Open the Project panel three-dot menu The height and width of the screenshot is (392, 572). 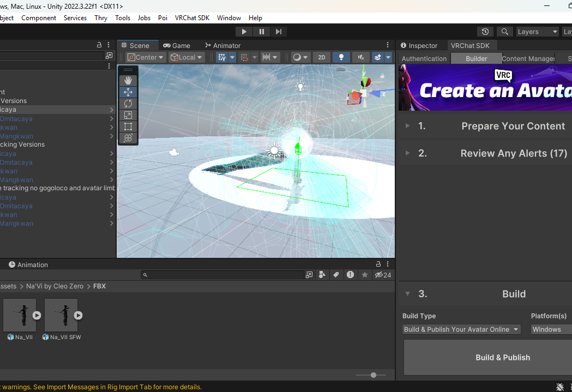click(x=388, y=264)
